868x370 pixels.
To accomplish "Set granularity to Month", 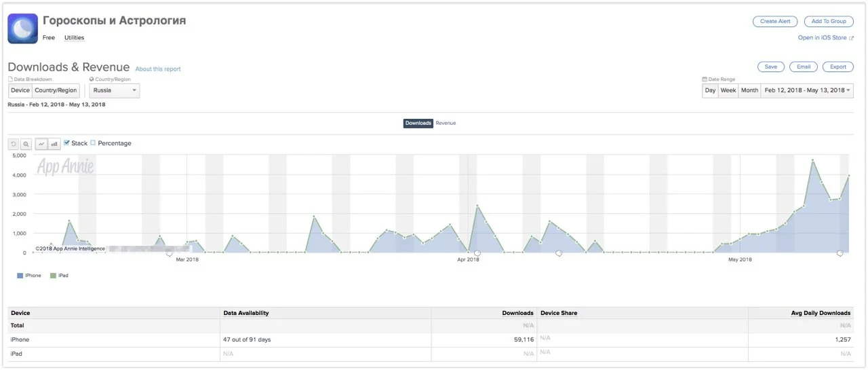I will pos(749,90).
